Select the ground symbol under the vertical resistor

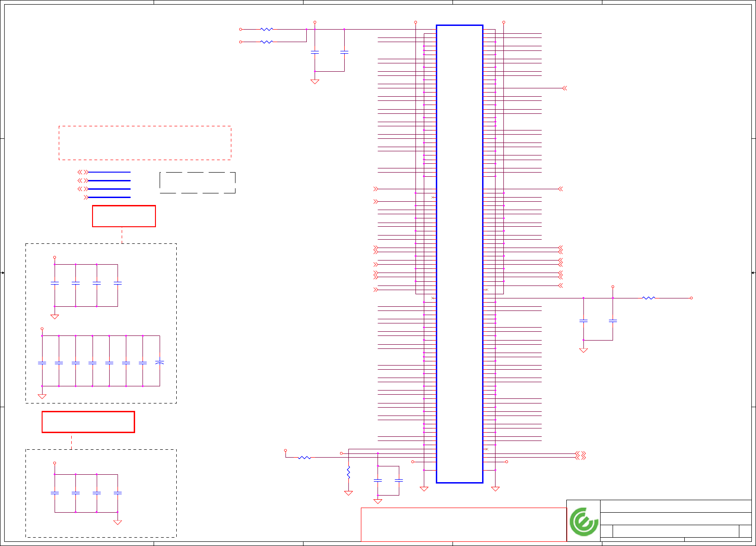(x=348, y=493)
